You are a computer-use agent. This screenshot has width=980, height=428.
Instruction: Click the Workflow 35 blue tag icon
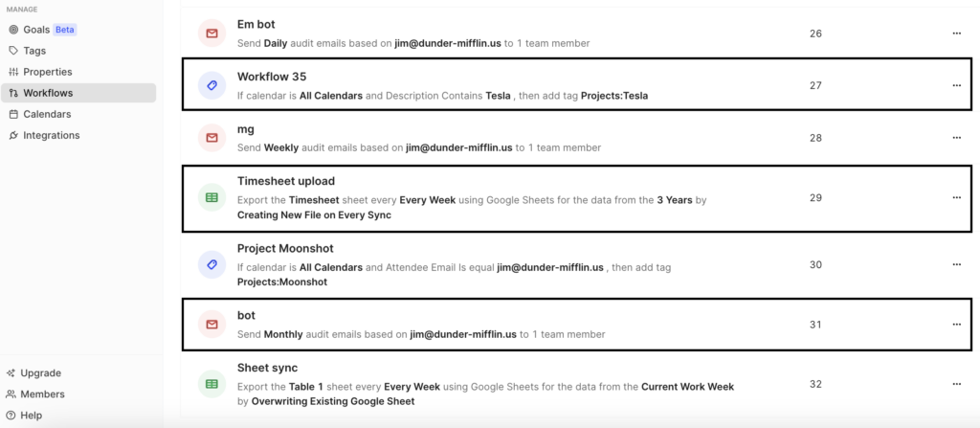(x=212, y=86)
